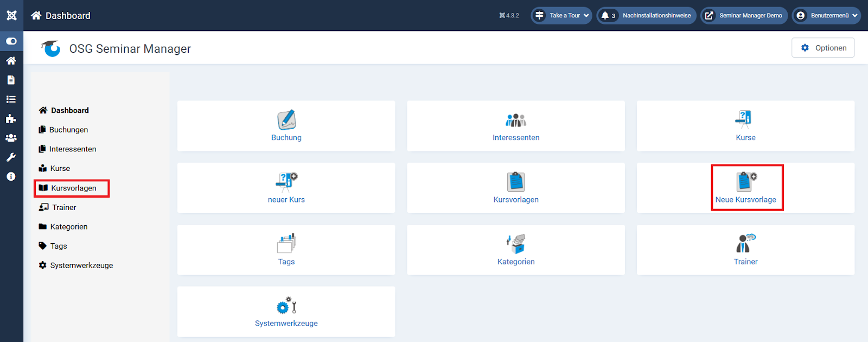
Task: Click the Take a Tour signpost icon
Action: (539, 15)
